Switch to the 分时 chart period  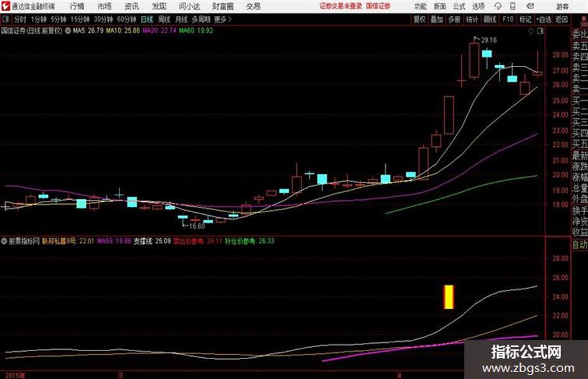click(21, 19)
